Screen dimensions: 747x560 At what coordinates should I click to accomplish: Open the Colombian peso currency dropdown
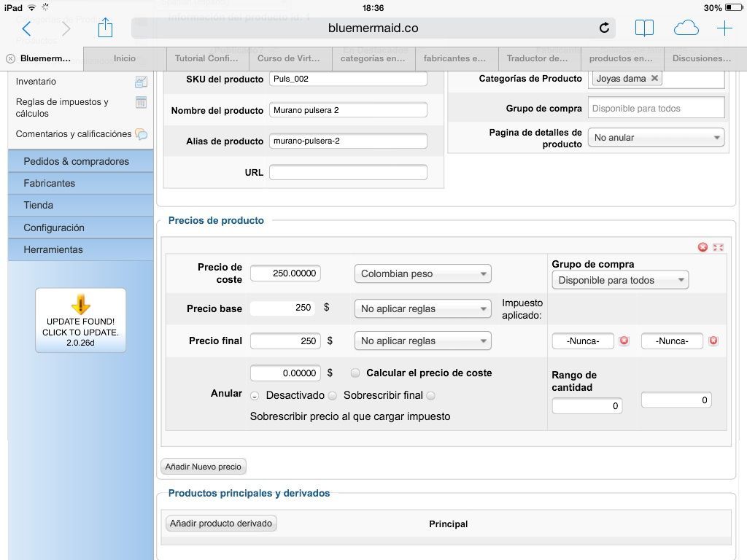422,274
